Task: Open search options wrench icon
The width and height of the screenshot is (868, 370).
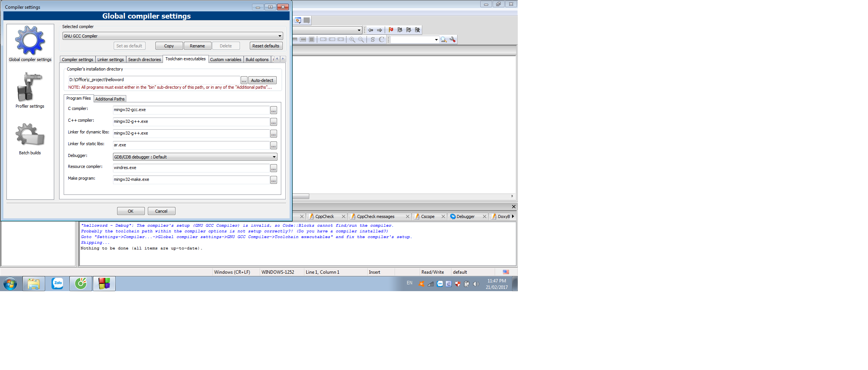Action: pos(453,39)
